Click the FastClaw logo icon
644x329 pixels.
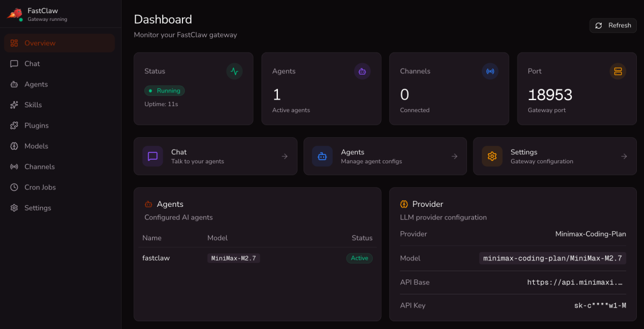pyautogui.click(x=14, y=14)
